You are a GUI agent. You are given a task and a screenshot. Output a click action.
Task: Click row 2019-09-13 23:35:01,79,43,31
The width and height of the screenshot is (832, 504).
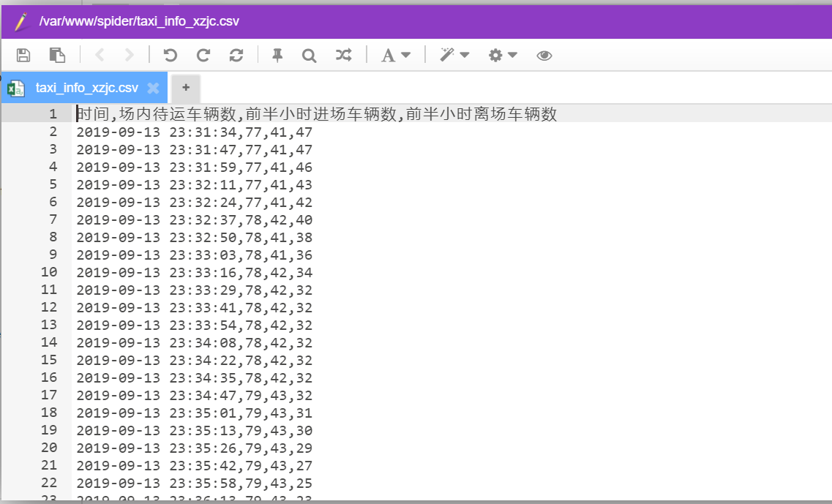(x=194, y=413)
